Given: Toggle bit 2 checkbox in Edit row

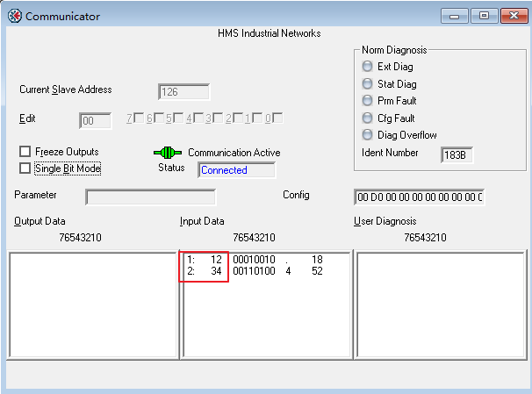Looking at the screenshot, I should tap(238, 118).
